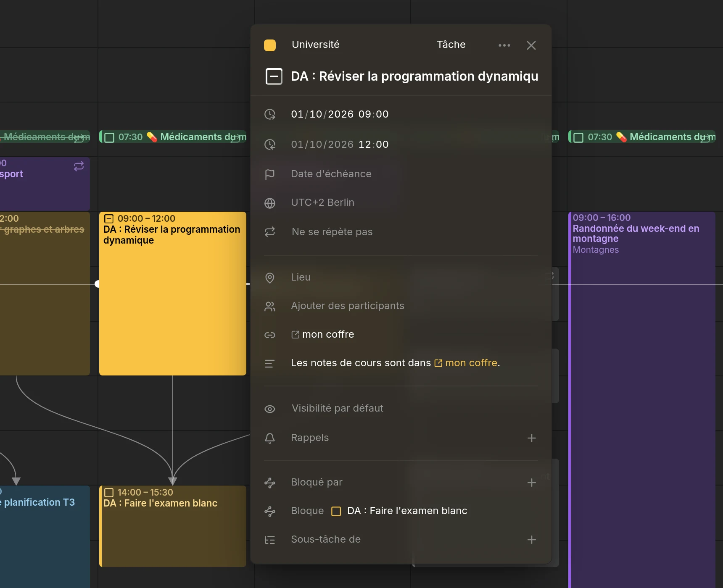The image size is (723, 588).
Task: Click the start time clock icon
Action: tap(270, 114)
